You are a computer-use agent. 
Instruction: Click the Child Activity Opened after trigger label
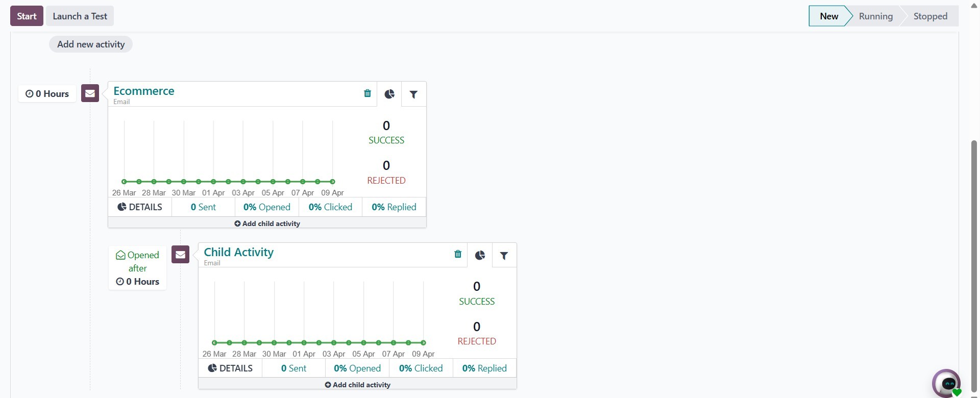coord(137,268)
